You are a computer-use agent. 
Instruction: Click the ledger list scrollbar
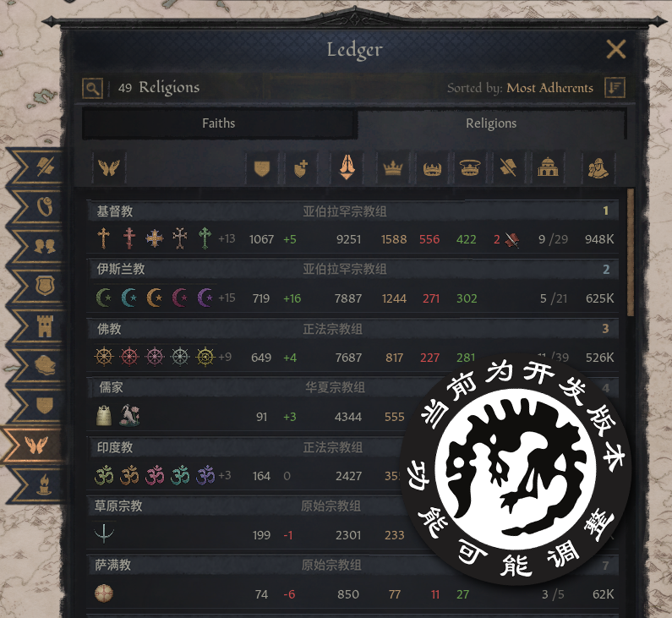[x=631, y=253]
